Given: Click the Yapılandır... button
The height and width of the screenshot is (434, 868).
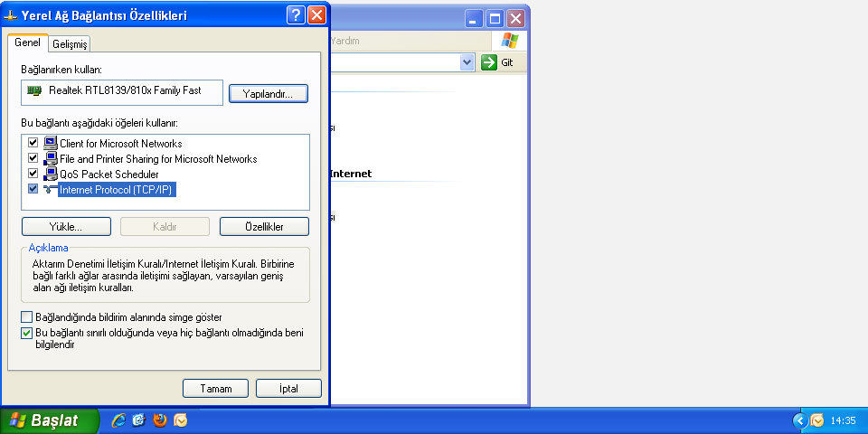Looking at the screenshot, I should (x=268, y=93).
